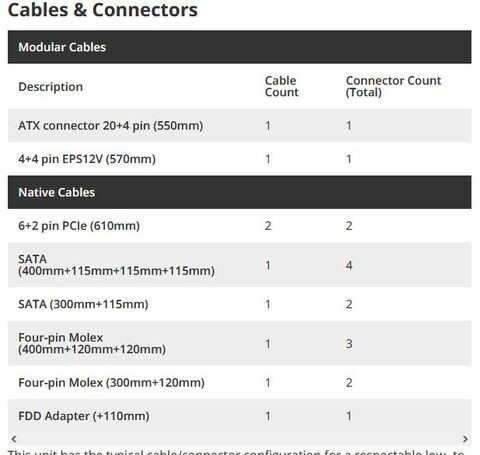Click cable count 2 in PCIe row
The height and width of the screenshot is (455, 480).
coord(268,226)
